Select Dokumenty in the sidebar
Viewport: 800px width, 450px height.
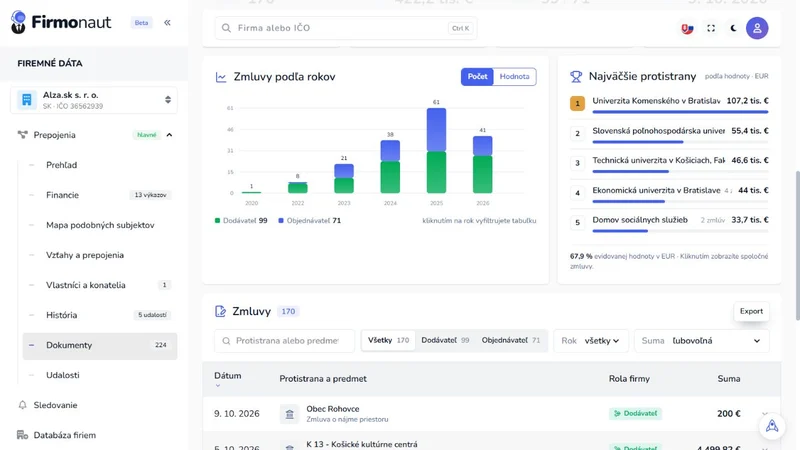point(100,345)
